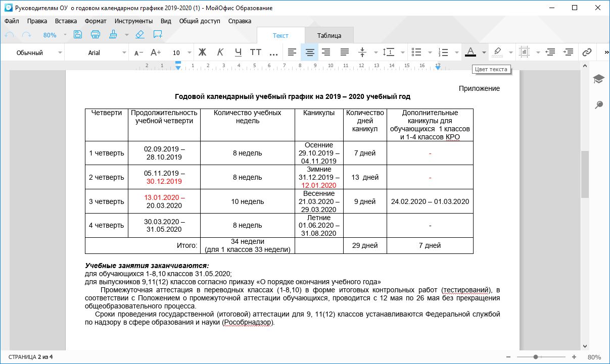The width and height of the screenshot is (610, 364).
Task: Click the align left button
Action: pyautogui.click(x=292, y=52)
